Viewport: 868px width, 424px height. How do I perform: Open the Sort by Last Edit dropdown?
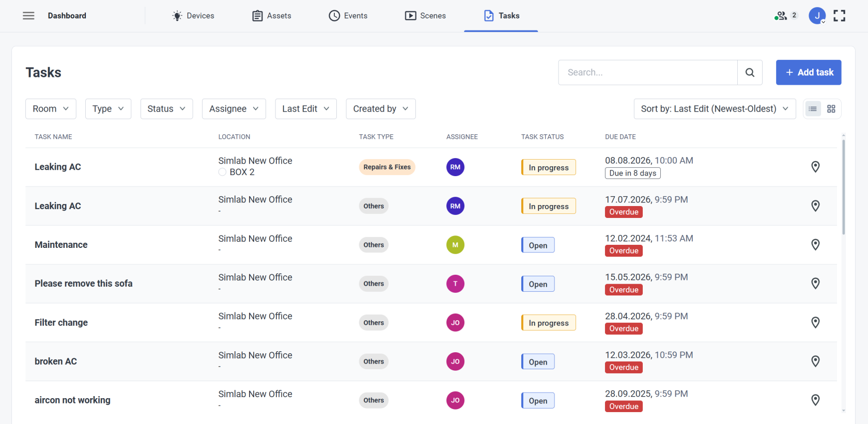point(715,109)
